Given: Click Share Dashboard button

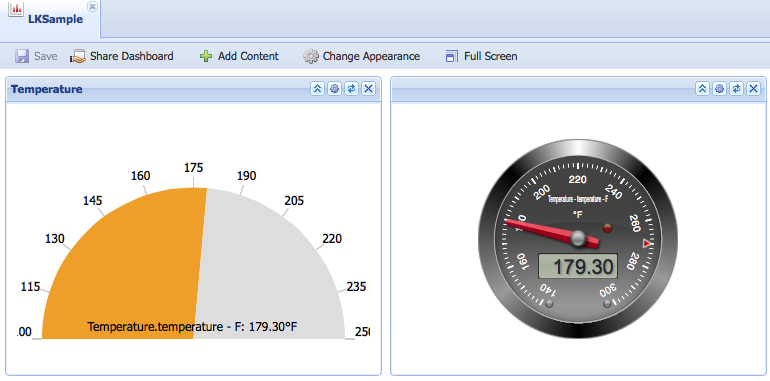Looking at the screenshot, I should tap(122, 56).
